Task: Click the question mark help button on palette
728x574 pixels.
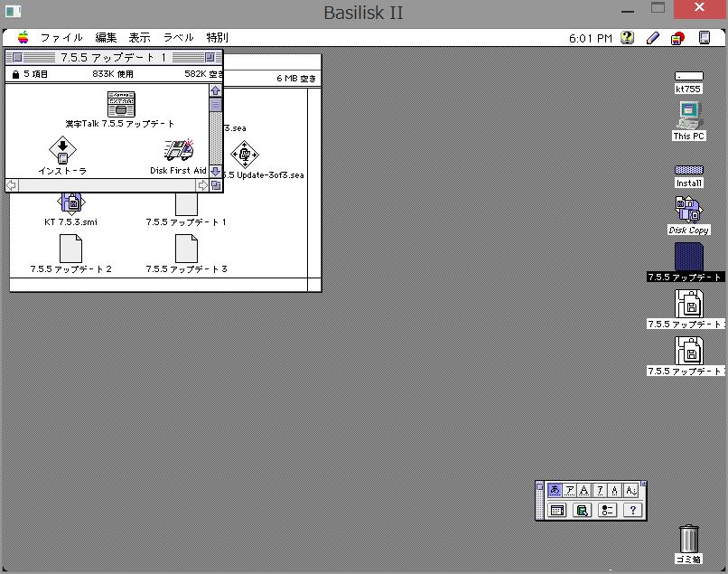Action: [x=632, y=511]
